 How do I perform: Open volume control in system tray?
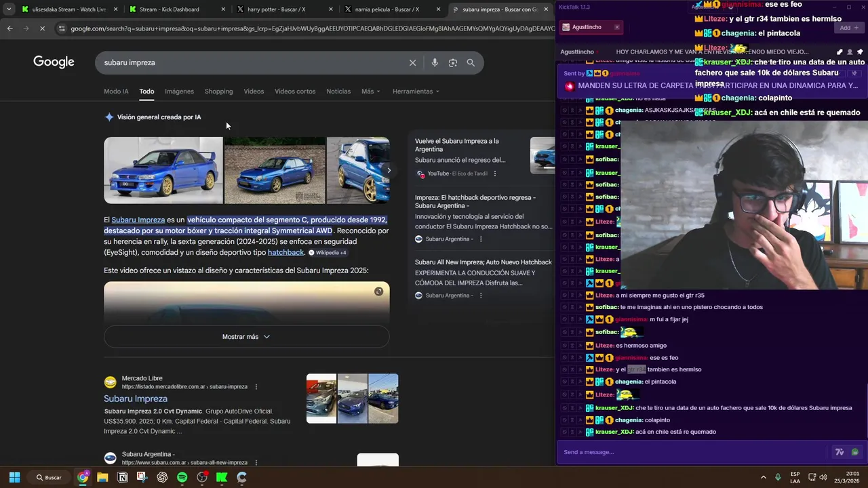coord(823,477)
